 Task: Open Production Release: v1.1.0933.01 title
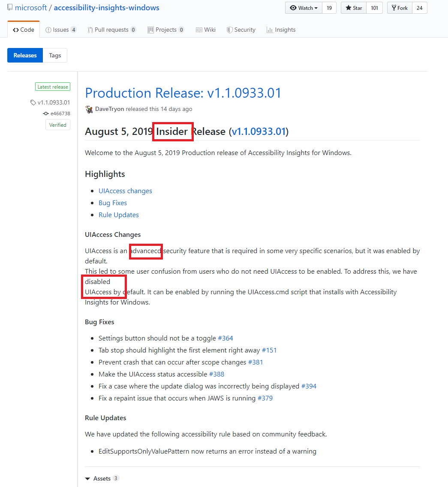point(183,93)
